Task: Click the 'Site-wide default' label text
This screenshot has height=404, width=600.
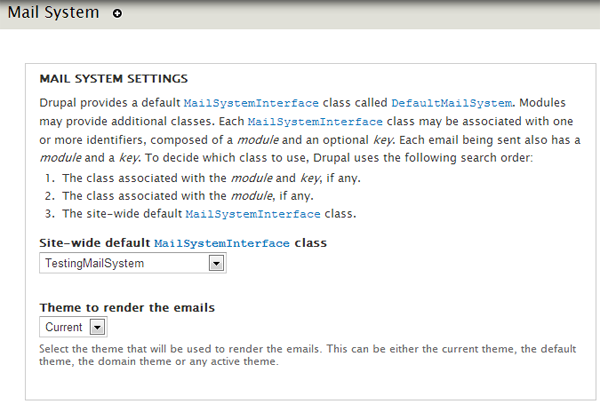Action: point(95,243)
